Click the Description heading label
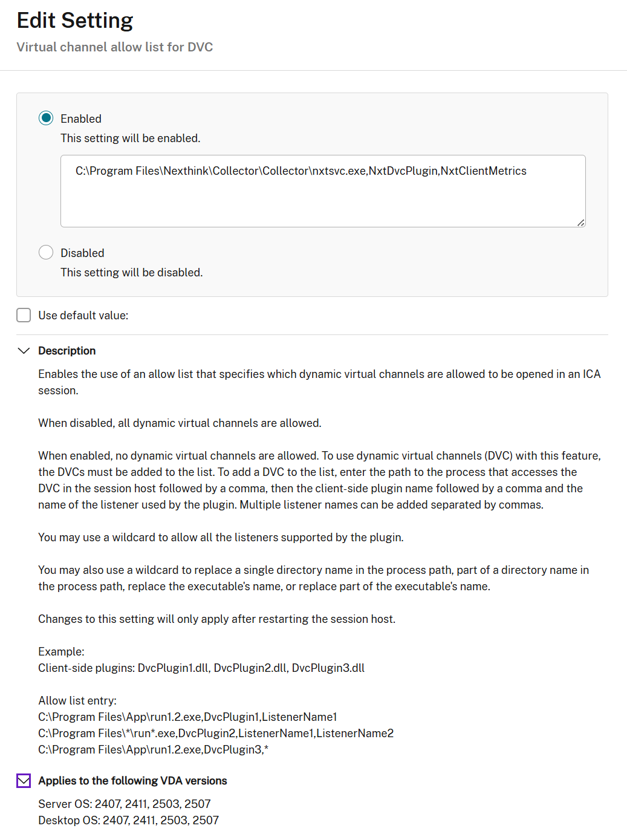Image resolution: width=627 pixels, height=840 pixels. [67, 351]
